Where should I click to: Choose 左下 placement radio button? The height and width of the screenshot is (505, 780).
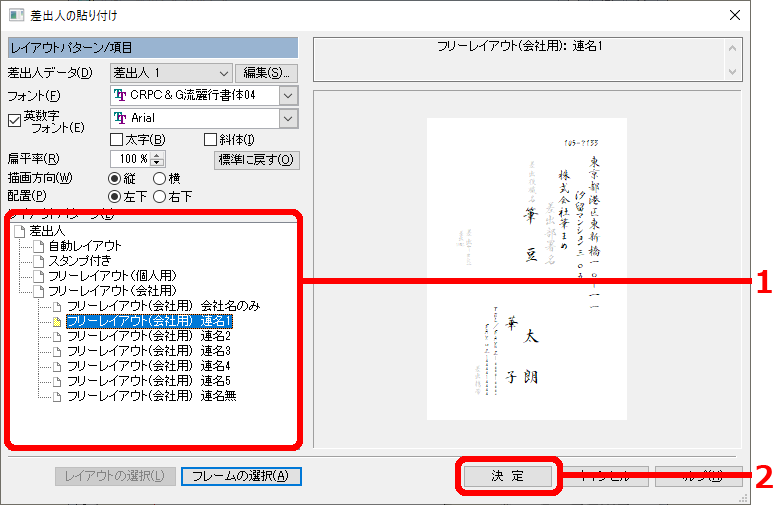[x=114, y=197]
